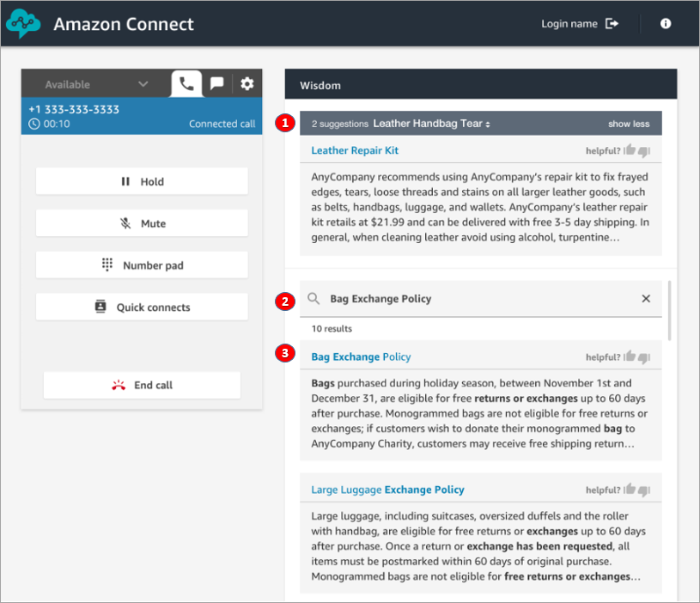The height and width of the screenshot is (603, 700).
Task: End the current call
Action: click(x=142, y=385)
